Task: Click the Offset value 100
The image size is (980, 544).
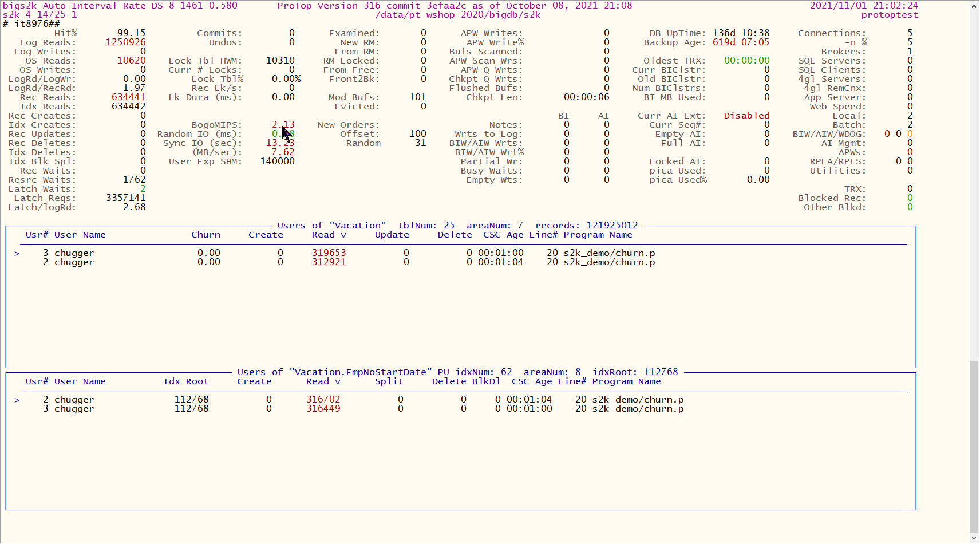Action: click(417, 134)
